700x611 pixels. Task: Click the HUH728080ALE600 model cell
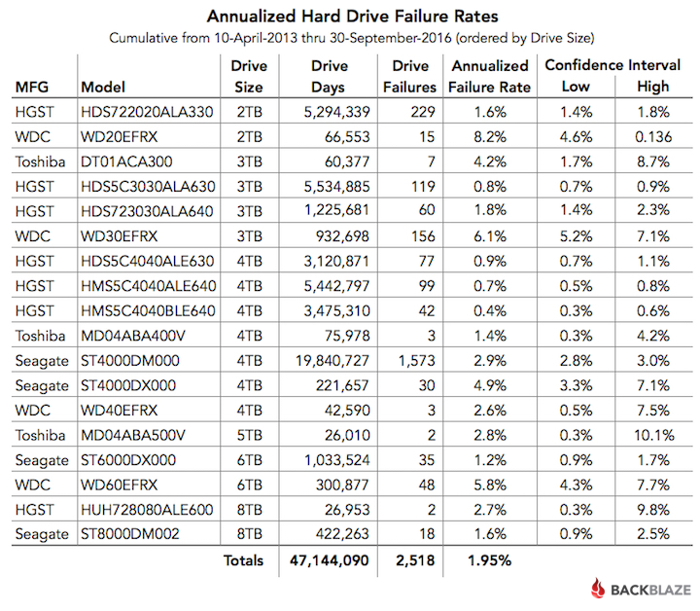147,510
